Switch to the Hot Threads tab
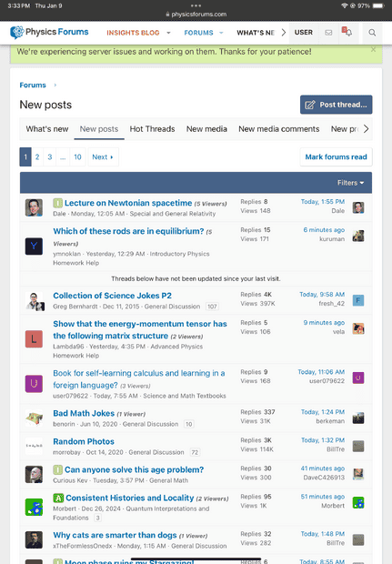The height and width of the screenshot is (564, 392). click(x=152, y=129)
